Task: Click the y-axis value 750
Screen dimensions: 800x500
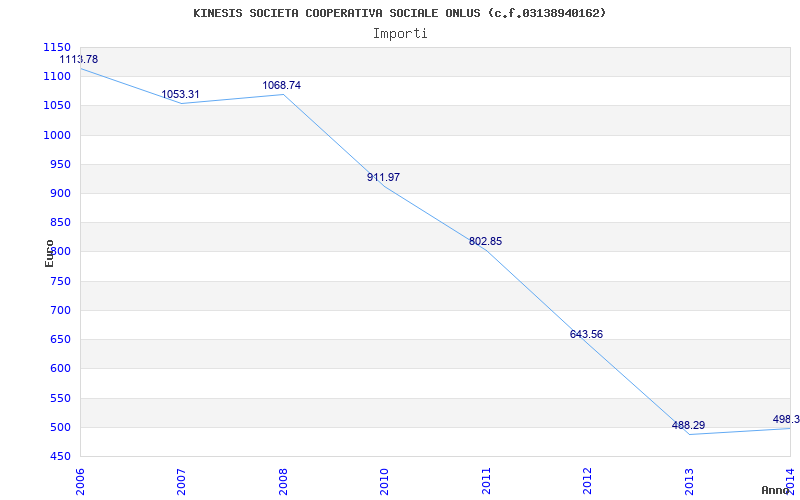Action: pyautogui.click(x=60, y=281)
